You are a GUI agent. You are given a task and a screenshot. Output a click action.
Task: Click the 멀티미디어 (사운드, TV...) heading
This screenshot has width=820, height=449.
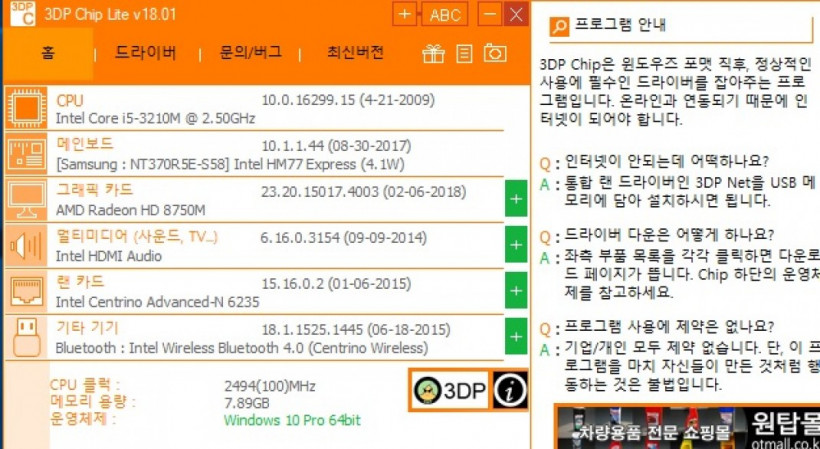137,237
